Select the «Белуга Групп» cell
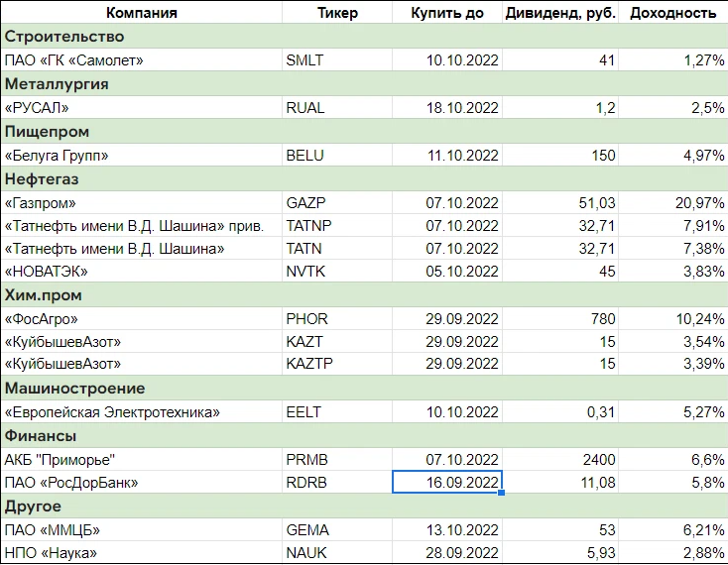Screen dimensions: 728x565 click(x=142, y=155)
